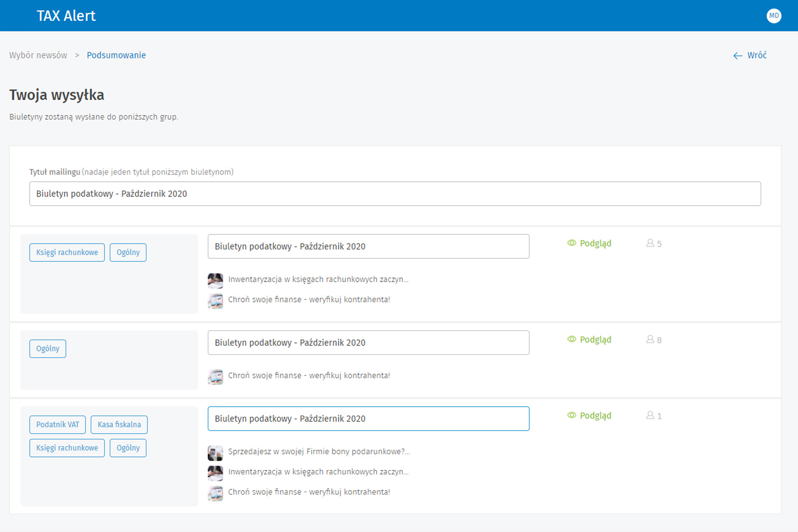Open Podgląd preview for the third bulletin

(589, 416)
